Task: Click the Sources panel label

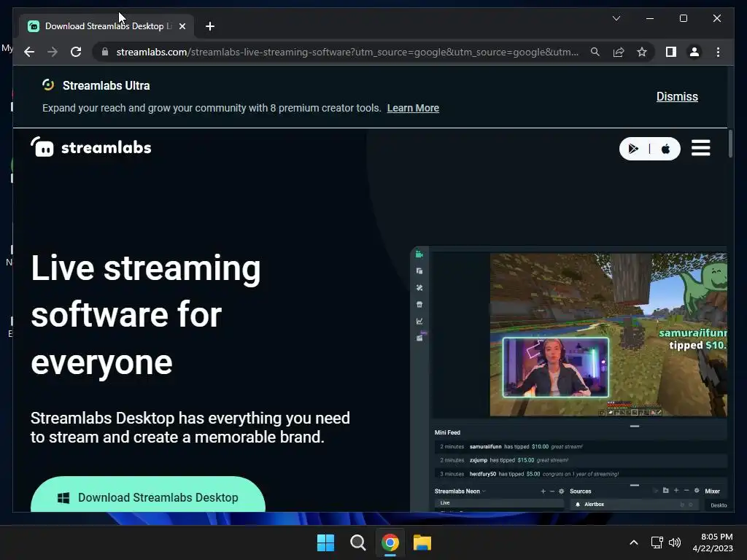Action: 580,491
